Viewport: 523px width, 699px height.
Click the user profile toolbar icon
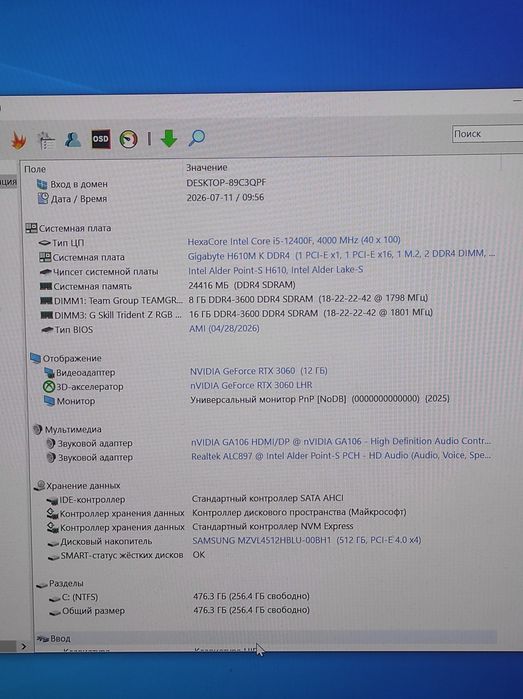[73, 140]
